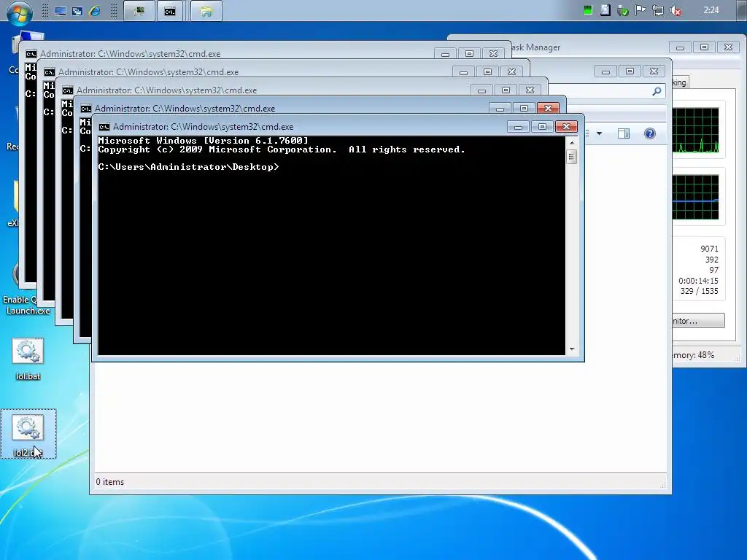The height and width of the screenshot is (560, 747).
Task: Minimize the front cmd window
Action: [518, 127]
